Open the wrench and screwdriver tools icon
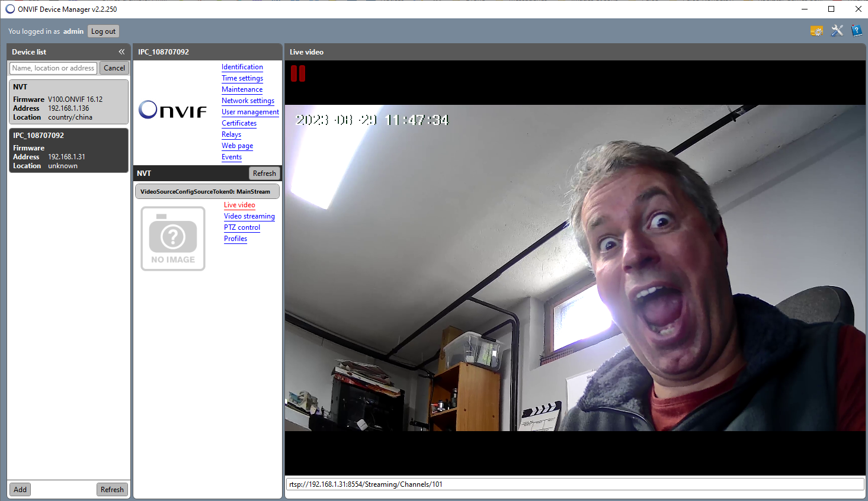Viewport: 868px width, 501px height. coord(837,31)
